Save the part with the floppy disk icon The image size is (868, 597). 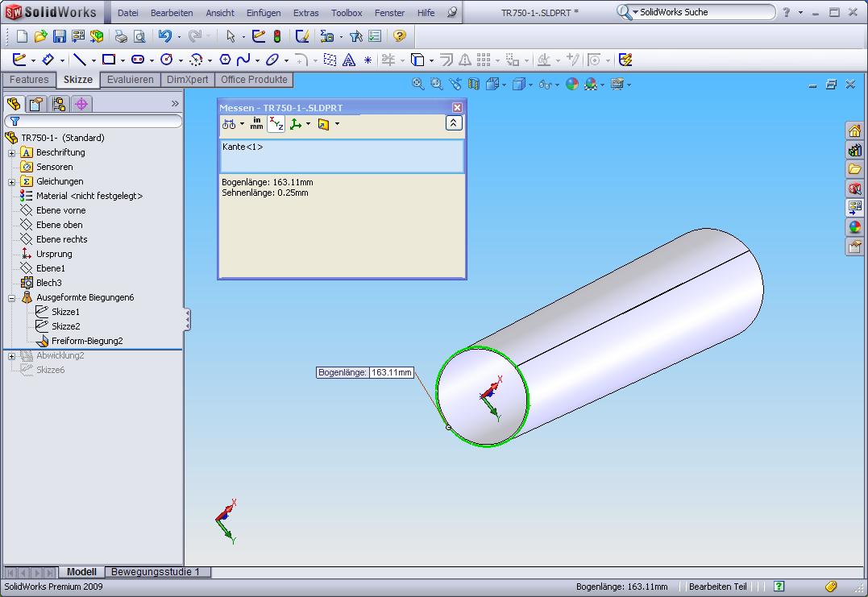59,36
